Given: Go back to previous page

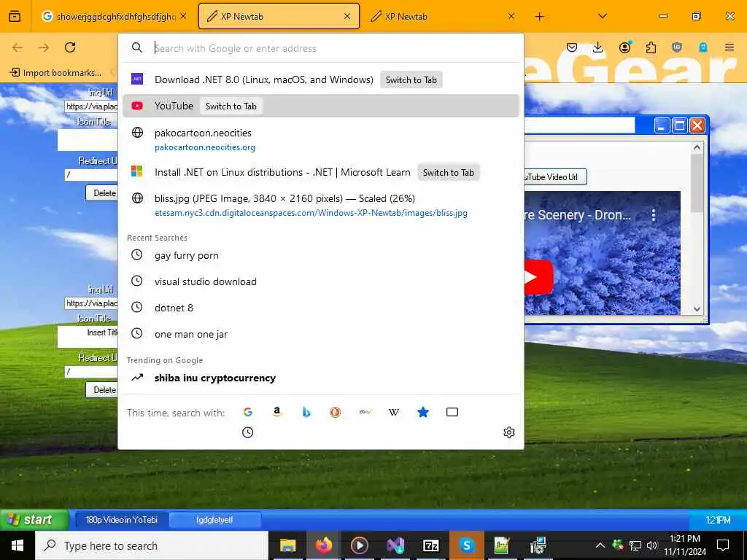Looking at the screenshot, I should pos(18,47).
